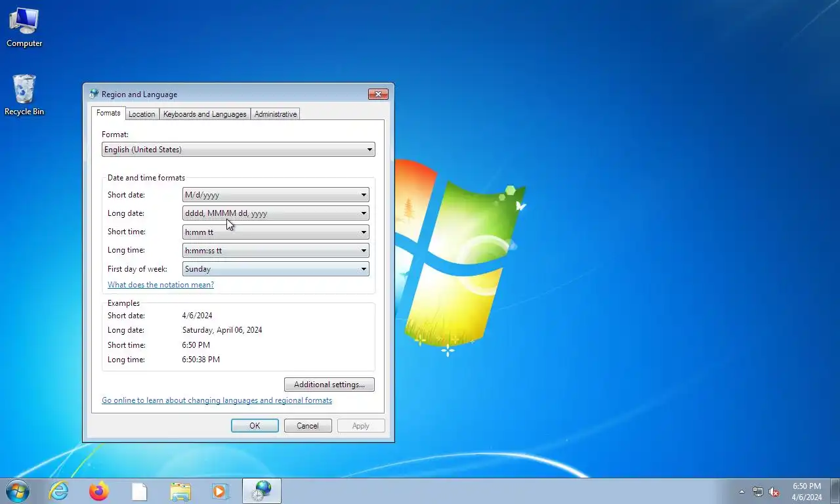Launch Firefox from the taskbar

[99, 491]
